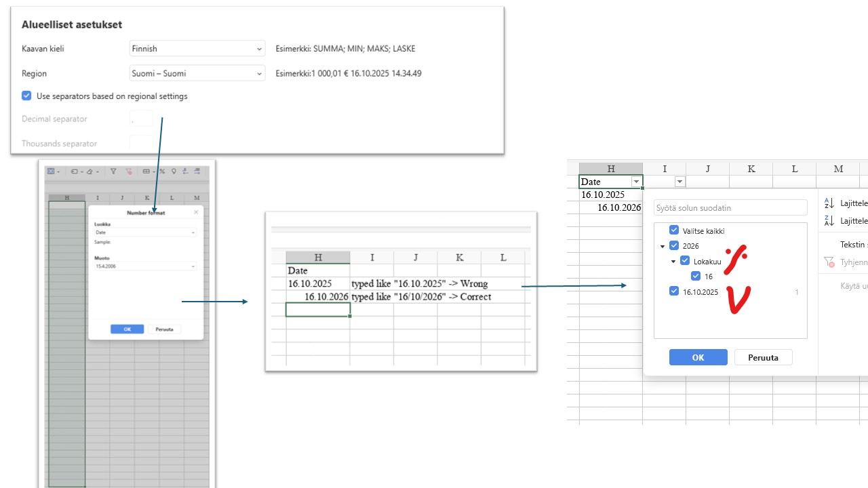The height and width of the screenshot is (488, 868).
Task: Click the percent style icon
Action: click(162, 171)
